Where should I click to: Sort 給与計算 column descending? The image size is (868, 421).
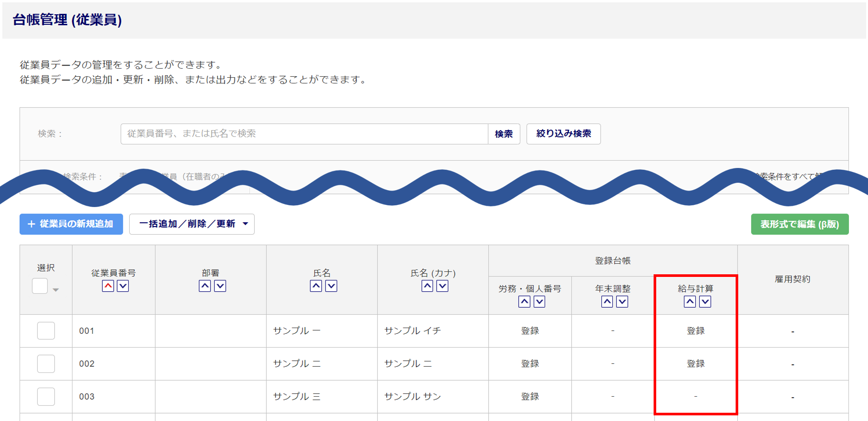point(705,302)
